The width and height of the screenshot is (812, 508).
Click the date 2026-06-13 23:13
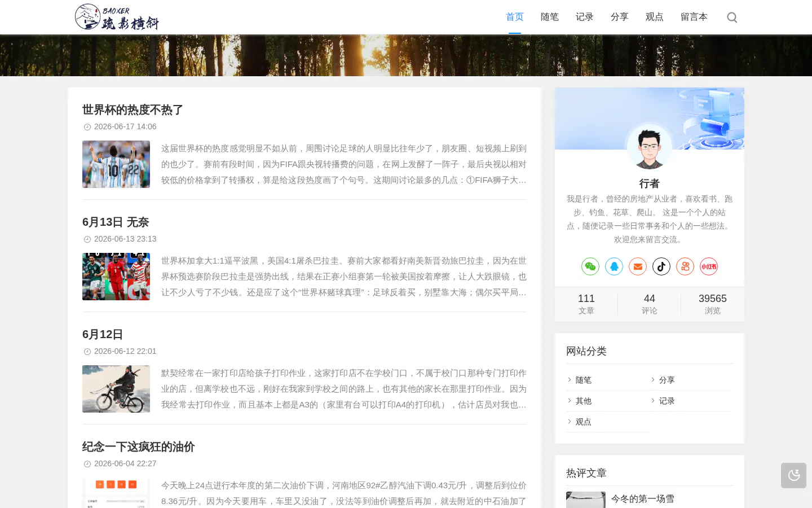coord(125,239)
